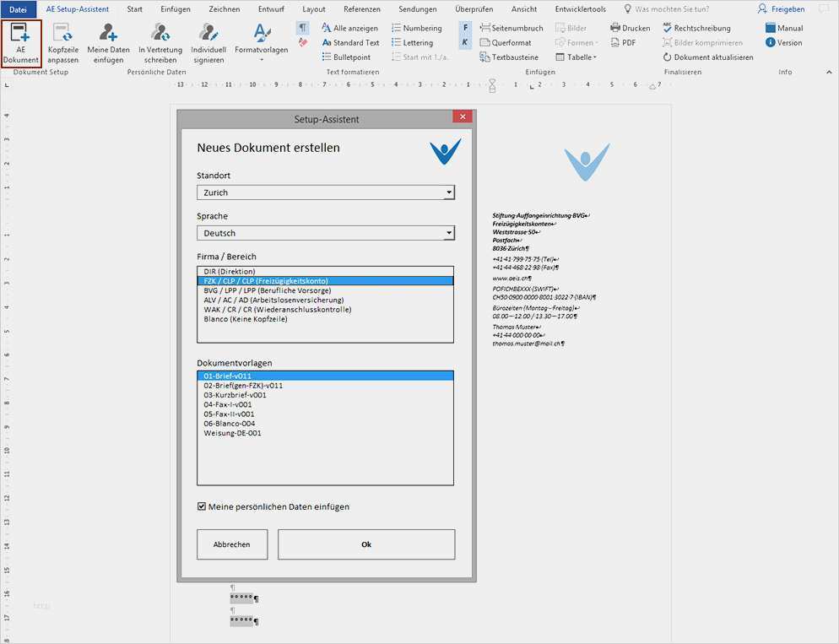The image size is (839, 644).
Task: Open the Standort dropdown showing Zurich
Action: tap(326, 192)
